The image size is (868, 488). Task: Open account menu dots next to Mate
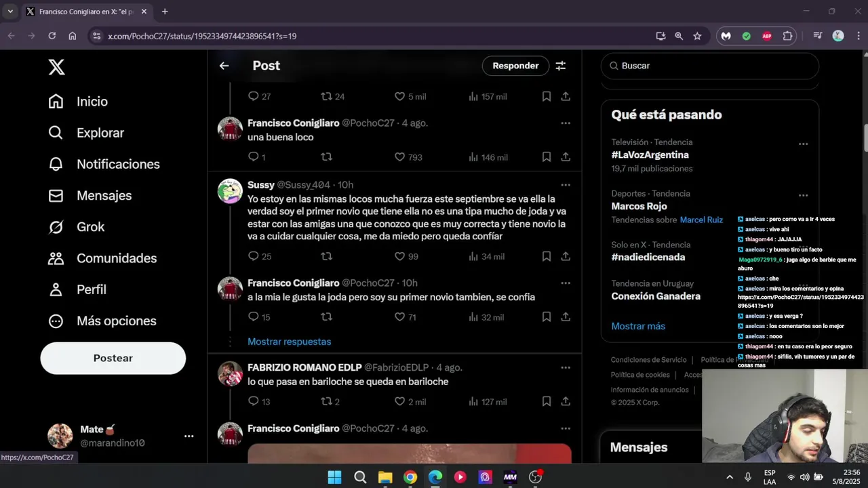[189, 436]
